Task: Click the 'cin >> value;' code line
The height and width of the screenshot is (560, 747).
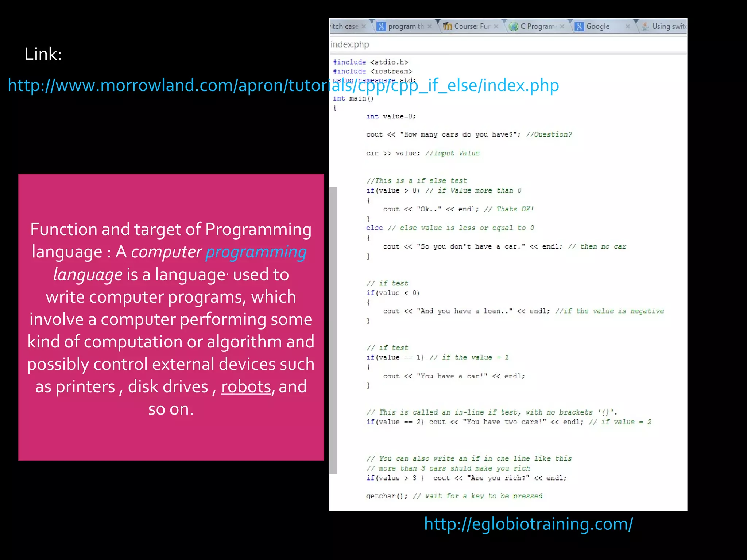Action: [x=423, y=153]
